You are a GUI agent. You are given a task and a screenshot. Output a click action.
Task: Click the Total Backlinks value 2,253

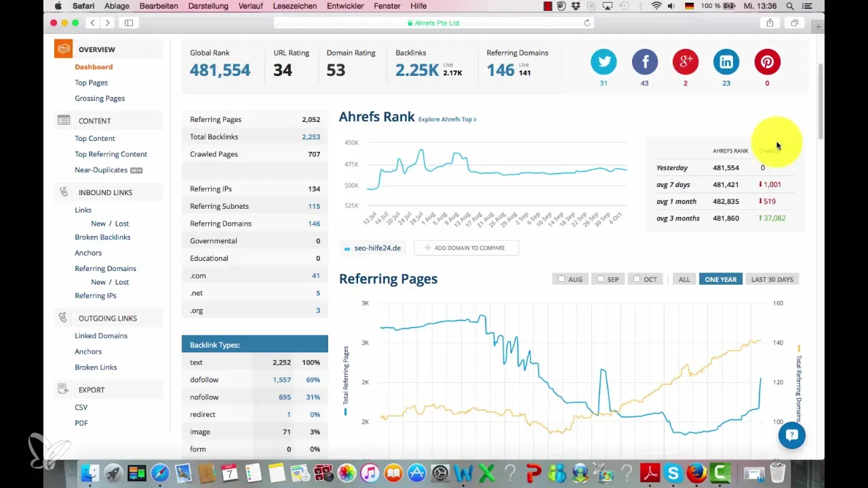point(311,137)
